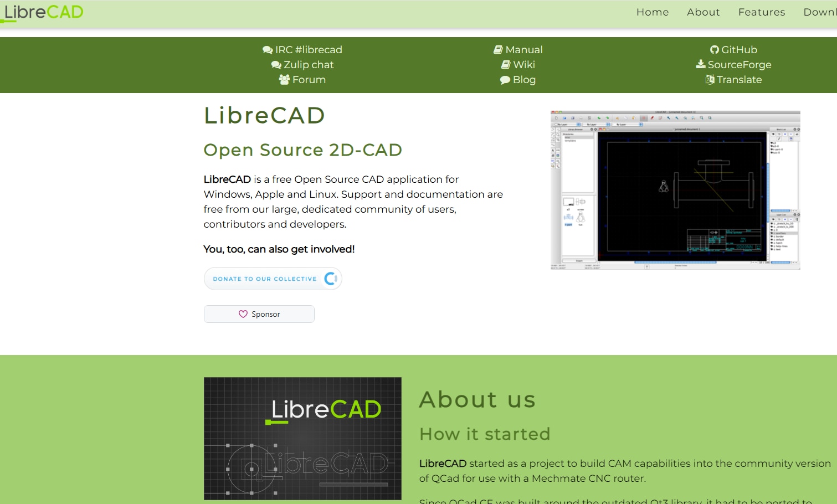Open the Manual link
Viewport: 837px width, 504px height.
pyautogui.click(x=524, y=50)
